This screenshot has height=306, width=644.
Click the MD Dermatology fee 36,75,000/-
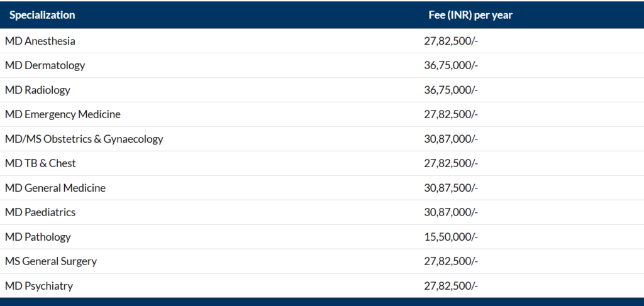(451, 65)
